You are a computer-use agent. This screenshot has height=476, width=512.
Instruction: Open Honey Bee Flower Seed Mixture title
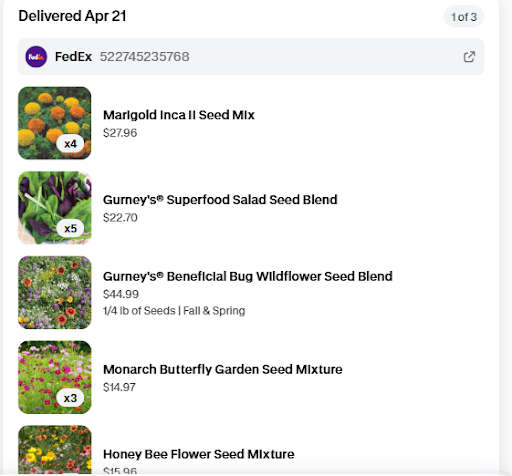click(x=199, y=454)
